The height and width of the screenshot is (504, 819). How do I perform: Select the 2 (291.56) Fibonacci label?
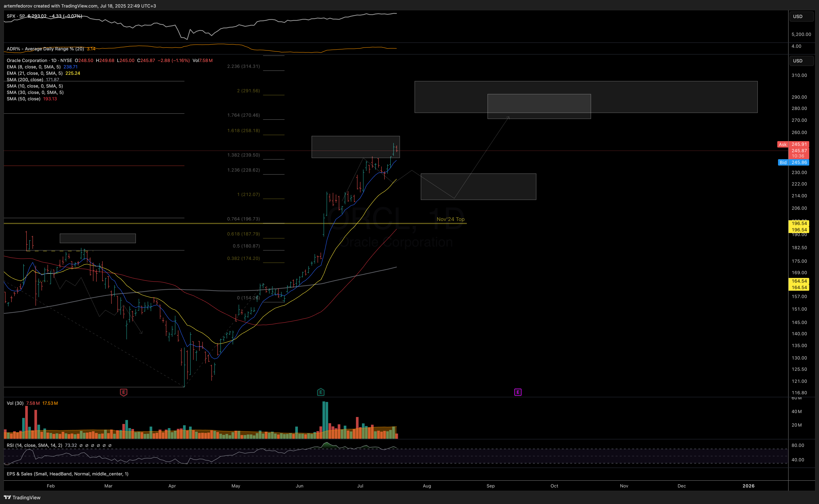tap(248, 90)
